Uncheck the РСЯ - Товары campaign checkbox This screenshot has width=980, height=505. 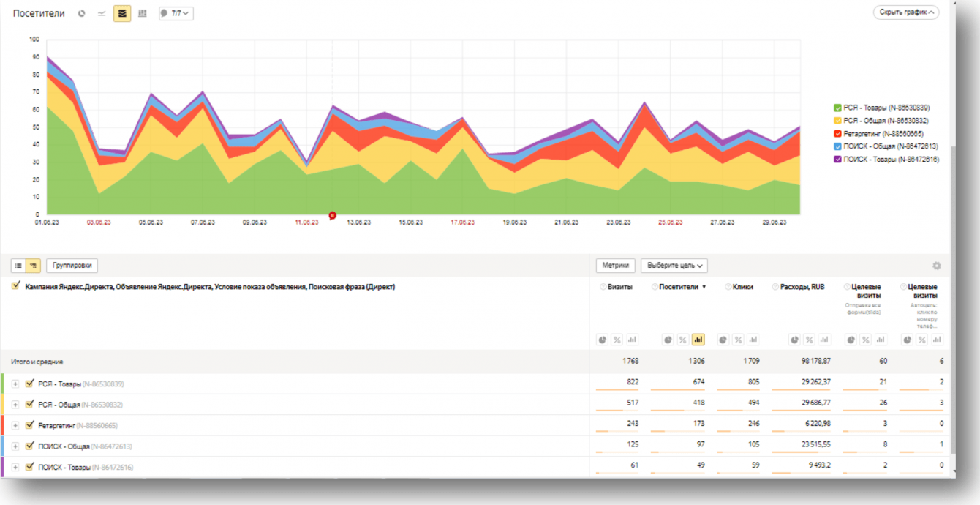(30, 384)
